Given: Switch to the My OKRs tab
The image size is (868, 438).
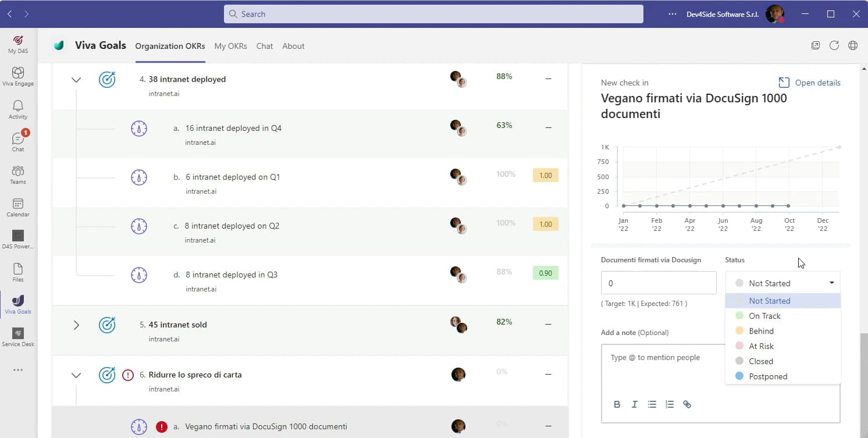Looking at the screenshot, I should point(230,46).
